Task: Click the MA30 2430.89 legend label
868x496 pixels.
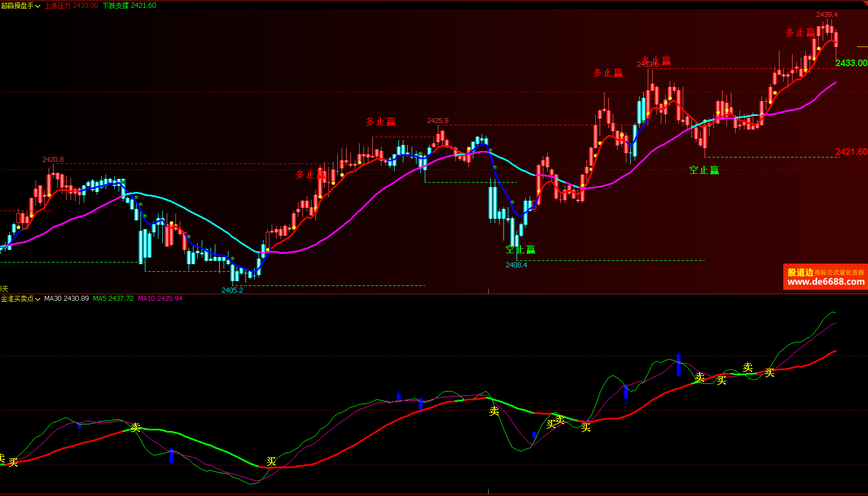Action: [66, 299]
